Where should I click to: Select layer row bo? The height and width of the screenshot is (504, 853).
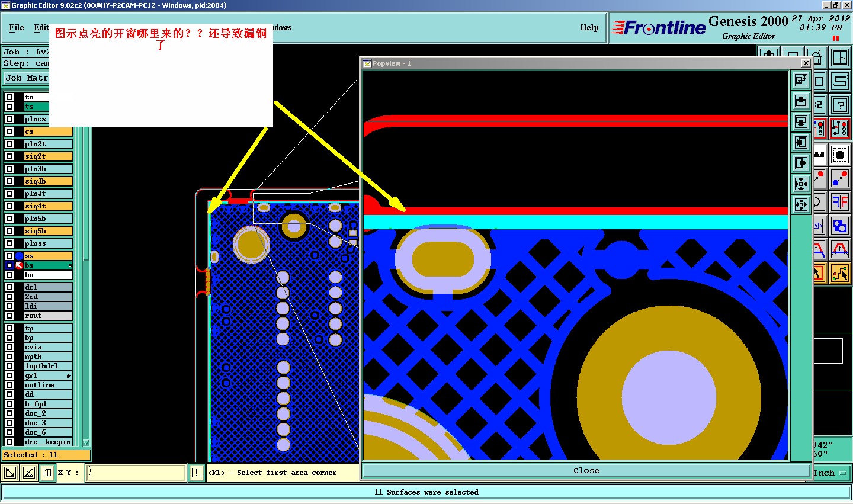tap(48, 275)
